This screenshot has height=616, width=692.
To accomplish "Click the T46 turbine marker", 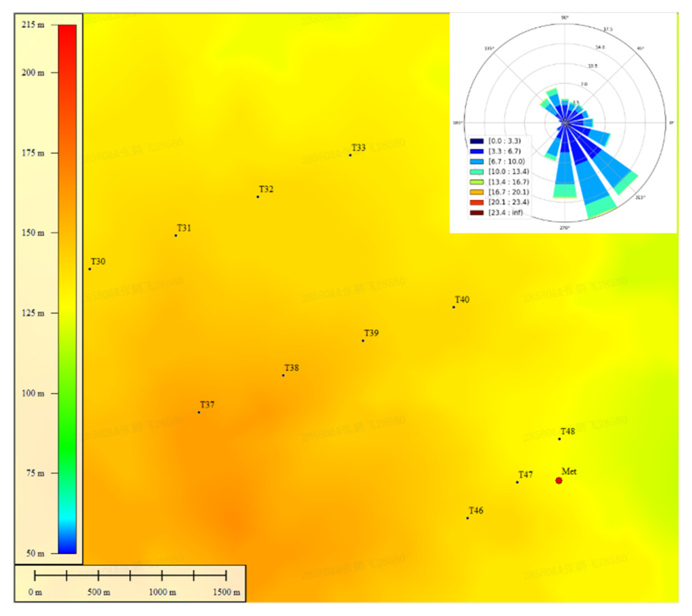I will pos(468,518).
